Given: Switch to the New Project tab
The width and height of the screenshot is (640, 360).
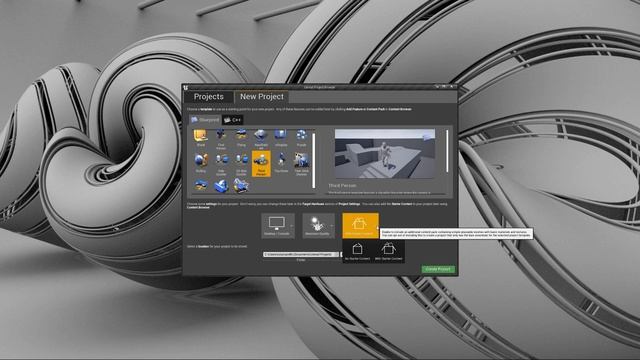Looking at the screenshot, I should (262, 97).
